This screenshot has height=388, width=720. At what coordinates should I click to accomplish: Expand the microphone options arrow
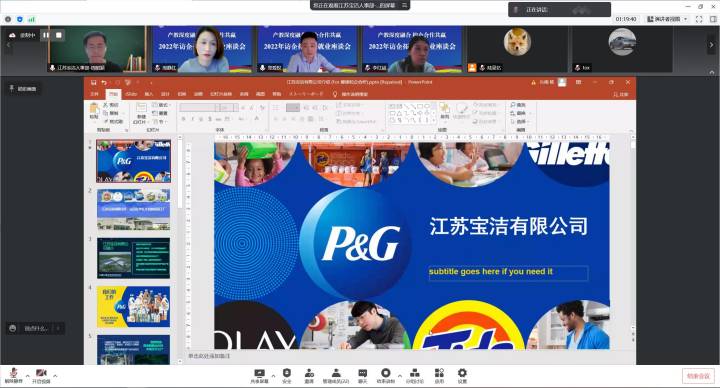pos(28,376)
